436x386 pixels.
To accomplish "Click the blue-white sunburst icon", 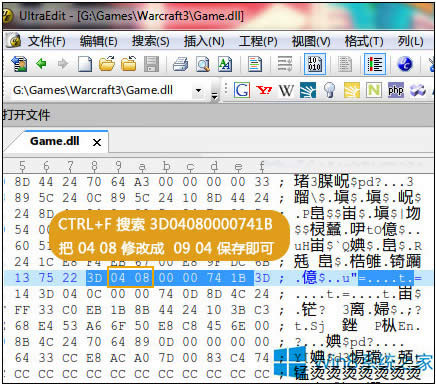I will click(x=308, y=90).
